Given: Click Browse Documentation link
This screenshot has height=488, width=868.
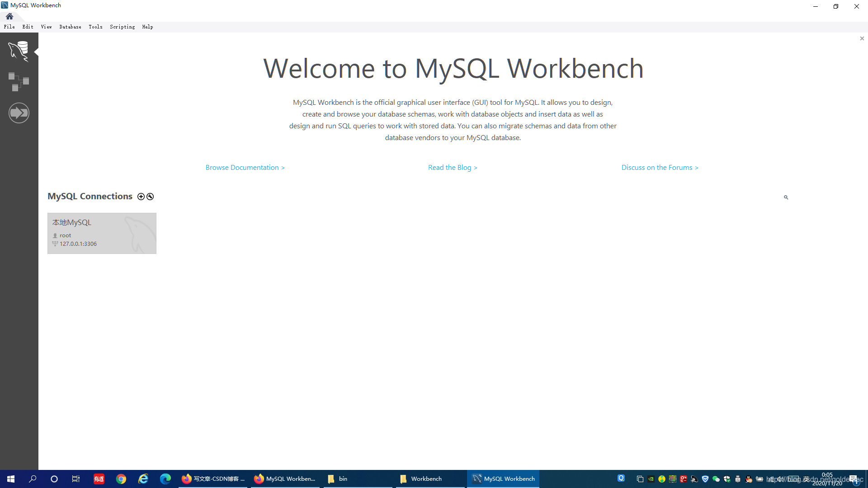Looking at the screenshot, I should tap(245, 168).
